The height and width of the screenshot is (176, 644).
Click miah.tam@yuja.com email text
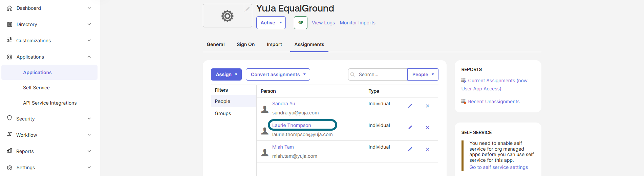click(x=295, y=156)
